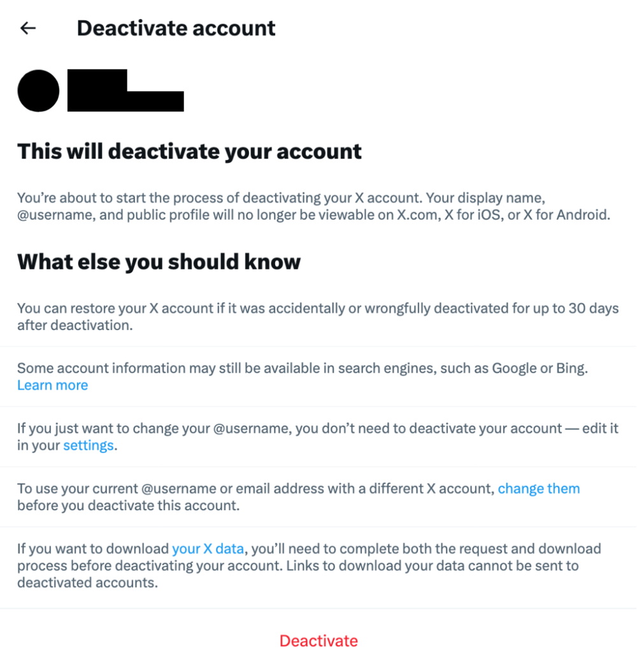Select the deactivation process introduction text
The height and width of the screenshot is (672, 637).
318,206
